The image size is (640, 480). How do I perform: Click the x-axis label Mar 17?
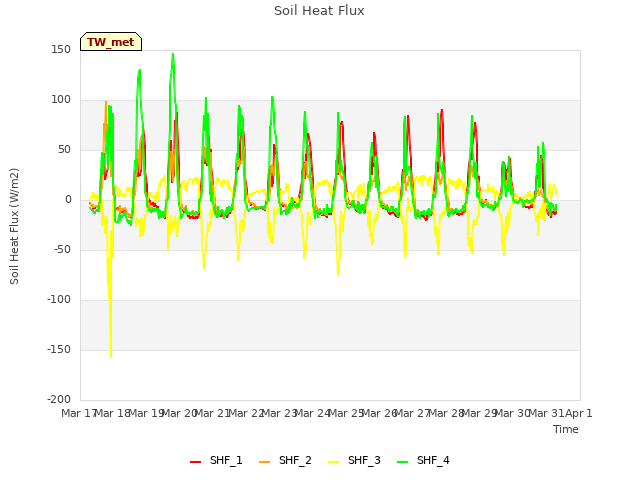pyautogui.click(x=78, y=413)
